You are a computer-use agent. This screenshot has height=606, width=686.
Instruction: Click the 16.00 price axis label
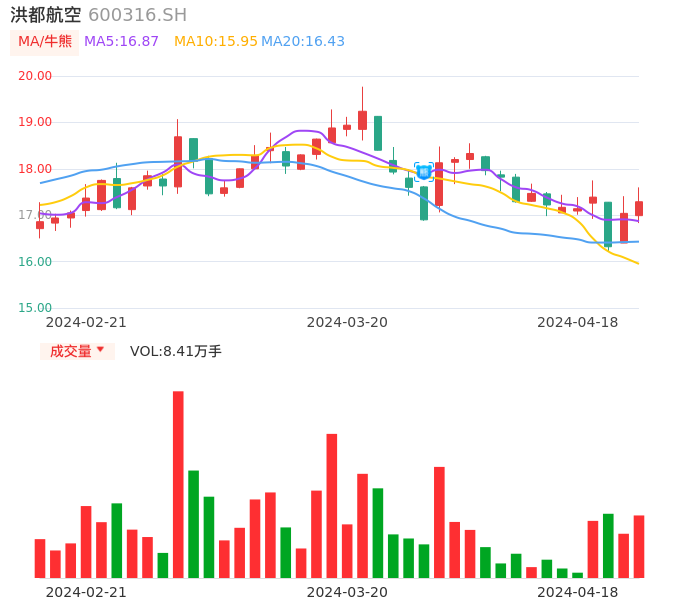[35, 262]
